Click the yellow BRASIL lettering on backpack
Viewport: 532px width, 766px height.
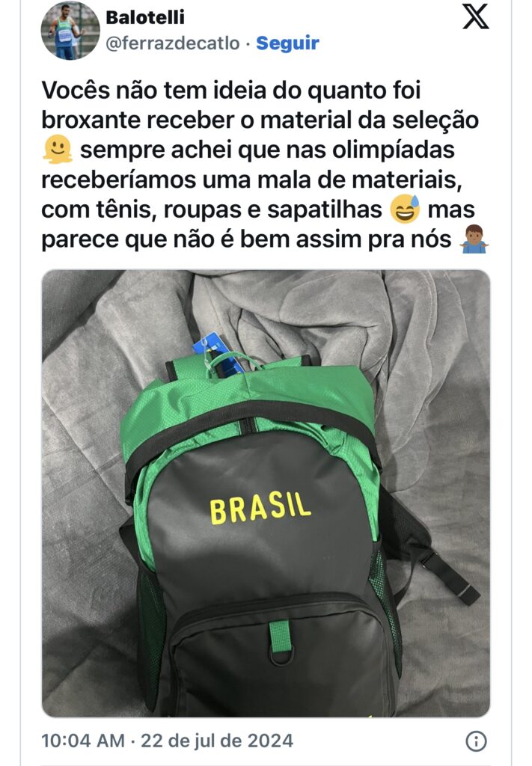point(260,508)
